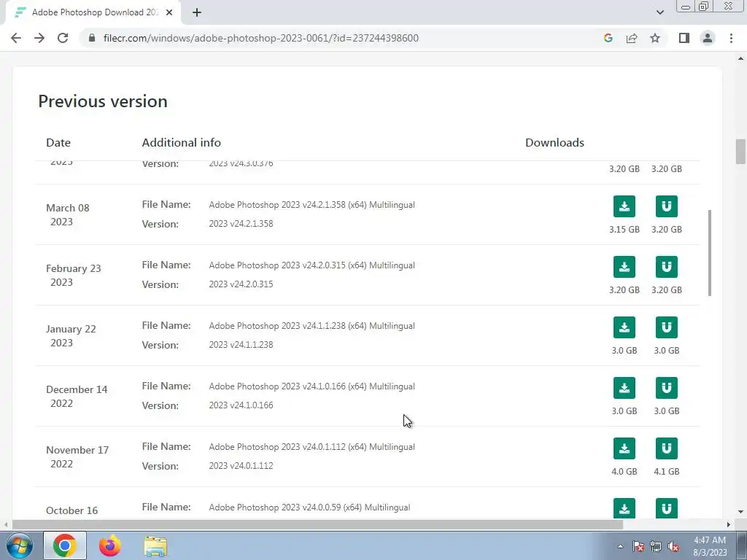Click the direct download icon for v24.0.1.112
Image resolution: width=747 pixels, height=560 pixels.
pos(624,448)
